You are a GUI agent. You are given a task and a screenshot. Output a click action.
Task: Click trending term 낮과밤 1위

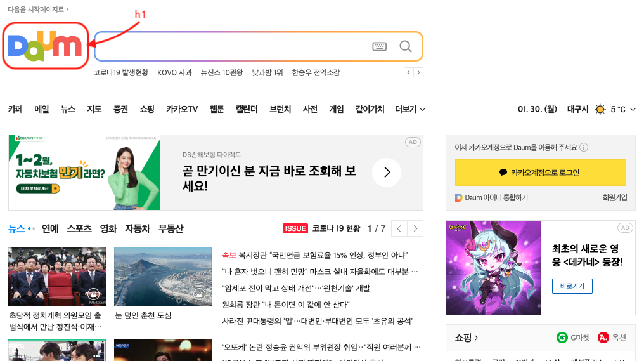[267, 73]
